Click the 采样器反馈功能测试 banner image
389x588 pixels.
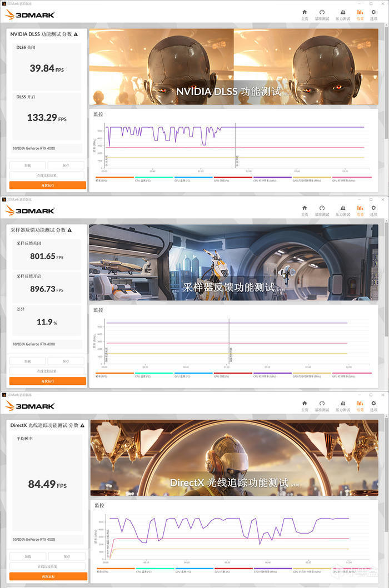coord(233,263)
